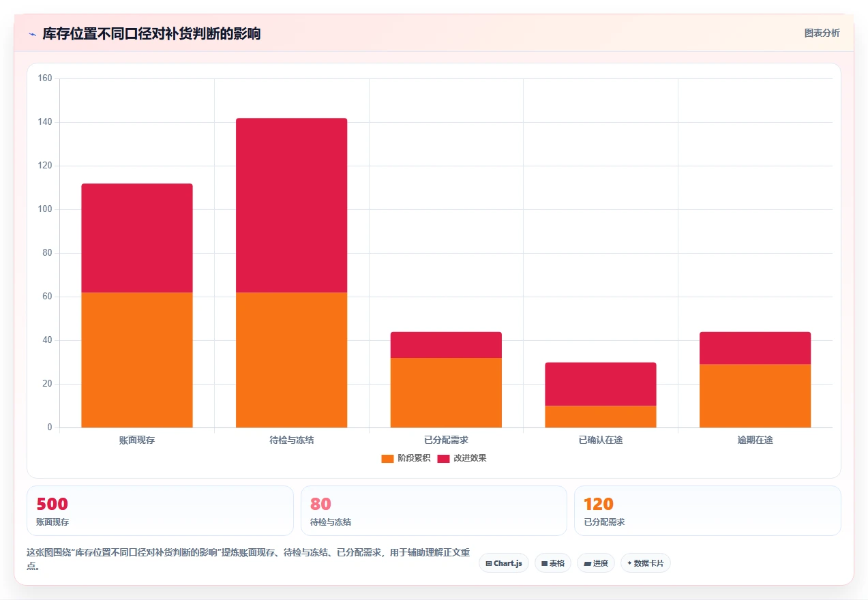Click the red 改进效果 legend swatch

pos(443,458)
